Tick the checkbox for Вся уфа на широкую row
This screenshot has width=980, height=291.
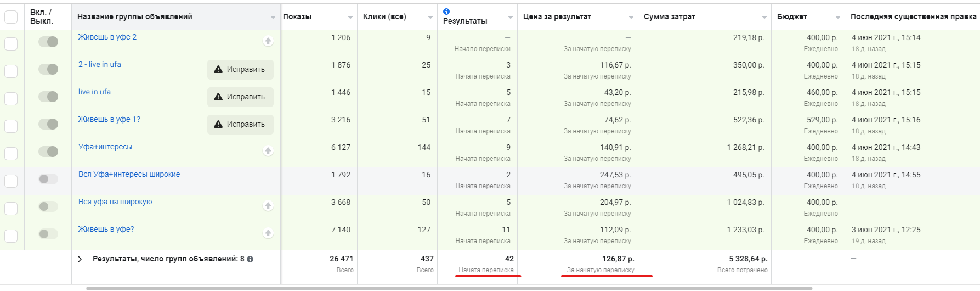click(11, 209)
